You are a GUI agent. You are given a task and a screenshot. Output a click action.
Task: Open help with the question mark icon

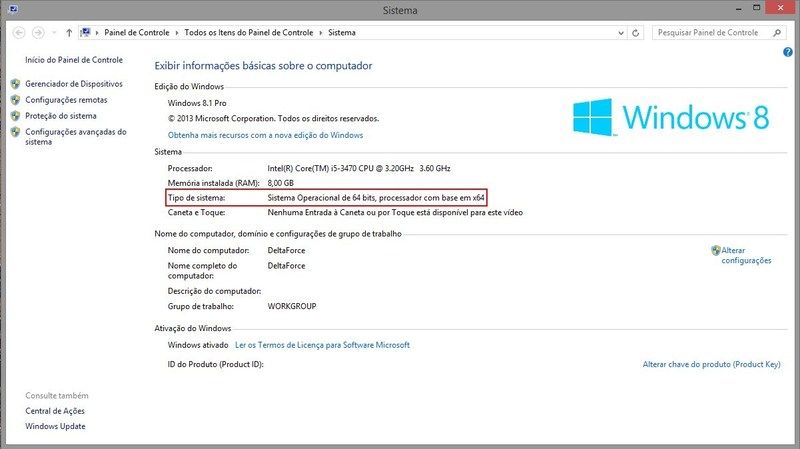788,52
